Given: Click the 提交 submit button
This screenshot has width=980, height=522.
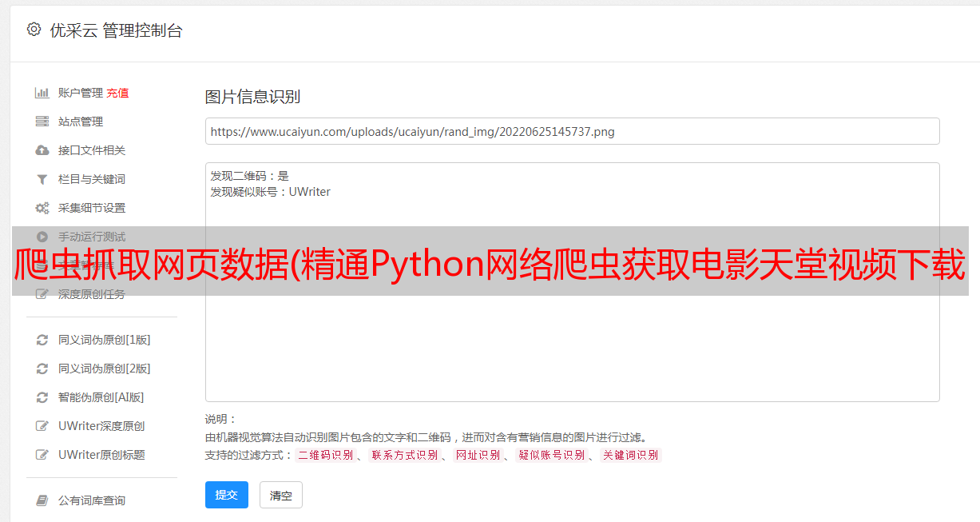Looking at the screenshot, I should (x=227, y=495).
